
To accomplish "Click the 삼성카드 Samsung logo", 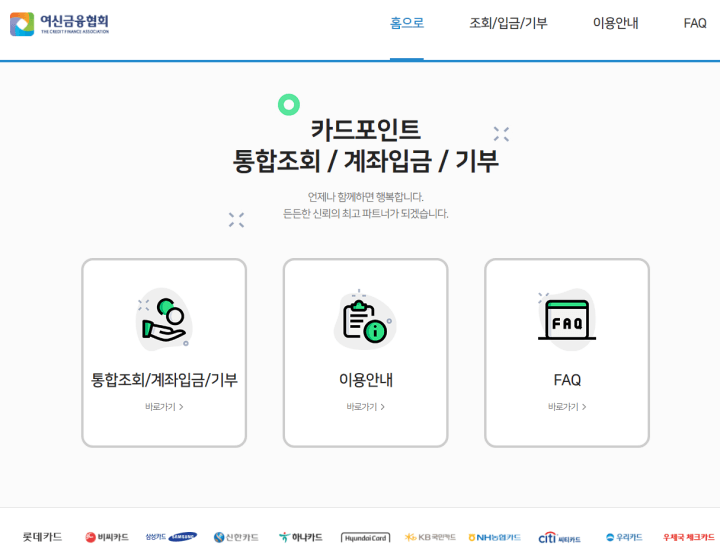I will (x=171, y=537).
